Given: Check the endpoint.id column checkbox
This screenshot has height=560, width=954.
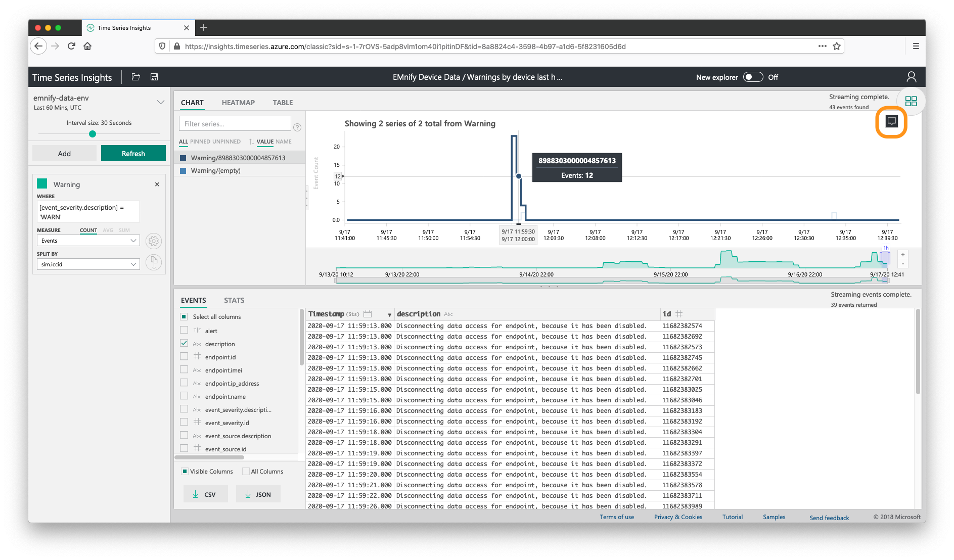Looking at the screenshot, I should coord(184,356).
